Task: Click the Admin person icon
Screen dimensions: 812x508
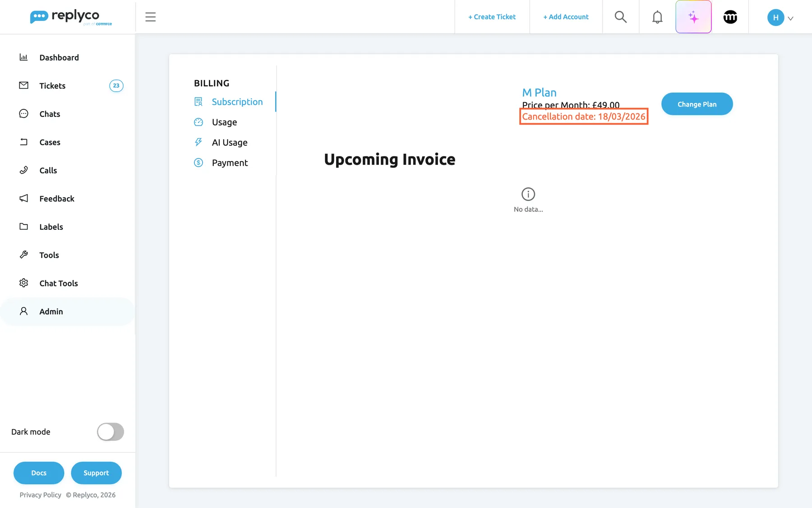Action: [23, 311]
